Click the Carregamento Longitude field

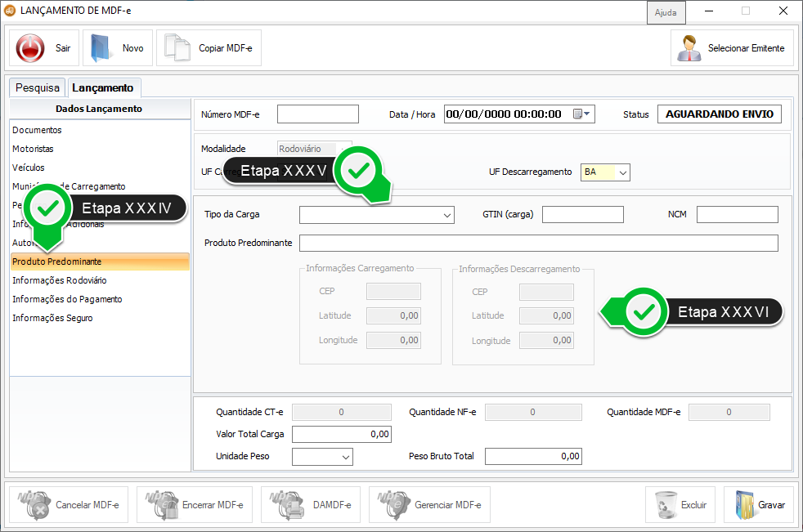pyautogui.click(x=393, y=341)
